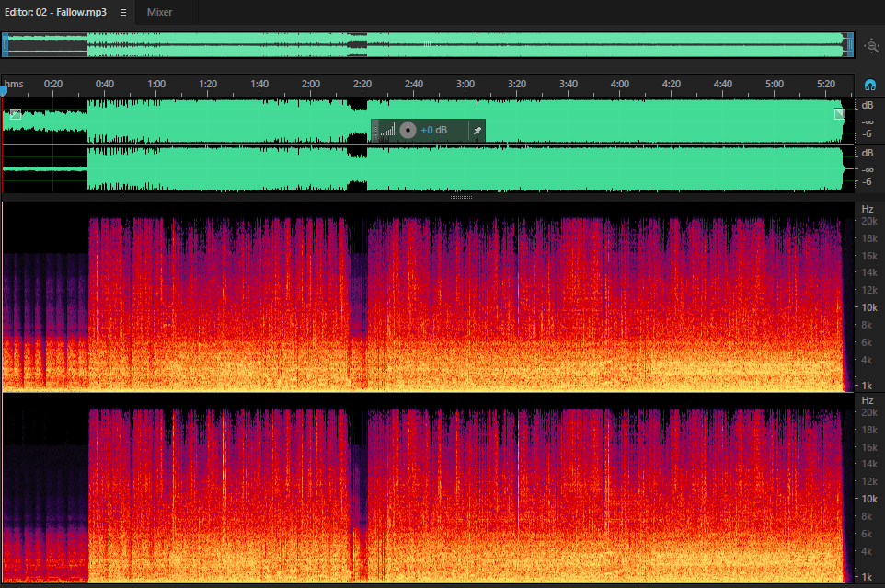Click the right handle of the overview navigator

coord(850,44)
